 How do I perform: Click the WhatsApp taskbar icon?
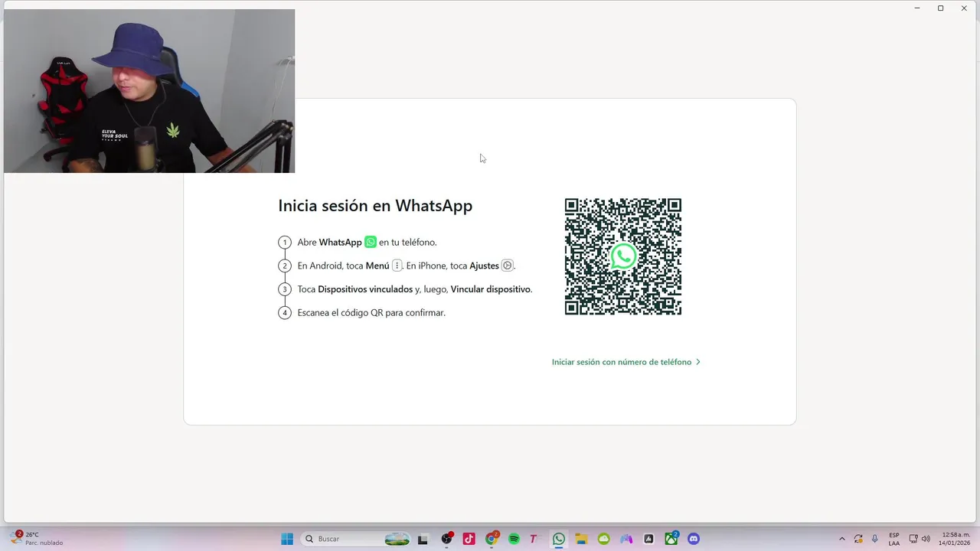point(559,539)
